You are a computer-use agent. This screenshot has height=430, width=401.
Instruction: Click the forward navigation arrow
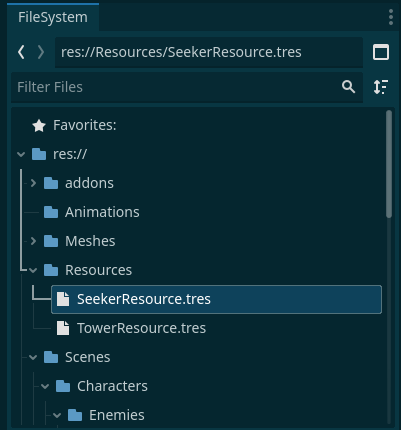[41, 52]
